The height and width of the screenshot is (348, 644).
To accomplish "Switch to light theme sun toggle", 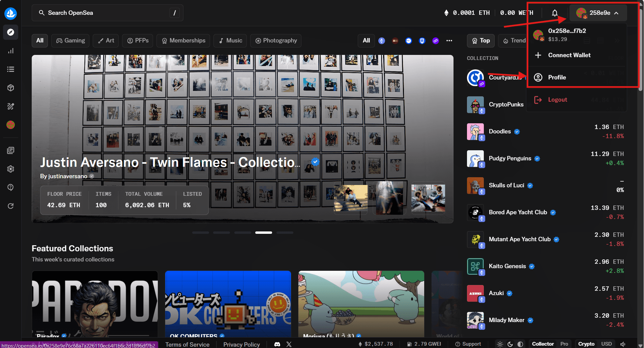I will click(x=500, y=344).
